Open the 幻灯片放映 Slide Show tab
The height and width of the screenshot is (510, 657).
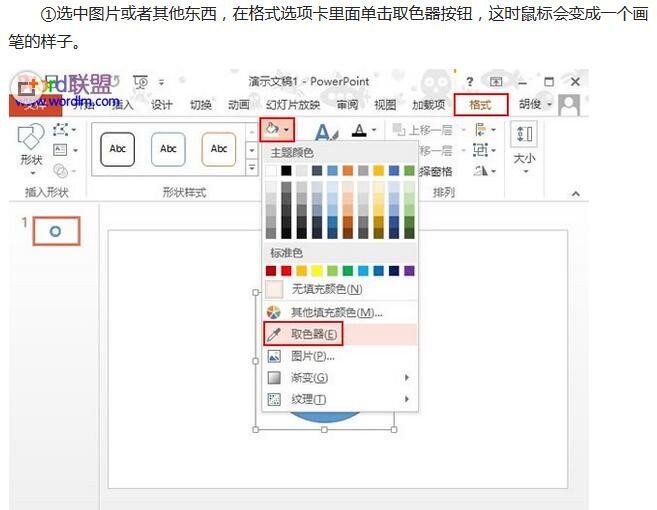coord(293,105)
